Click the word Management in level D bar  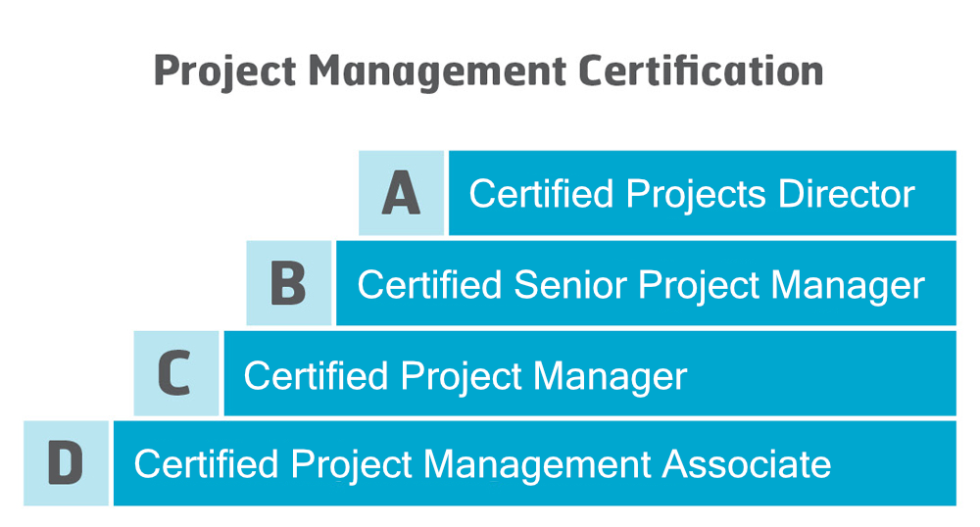tap(537, 466)
